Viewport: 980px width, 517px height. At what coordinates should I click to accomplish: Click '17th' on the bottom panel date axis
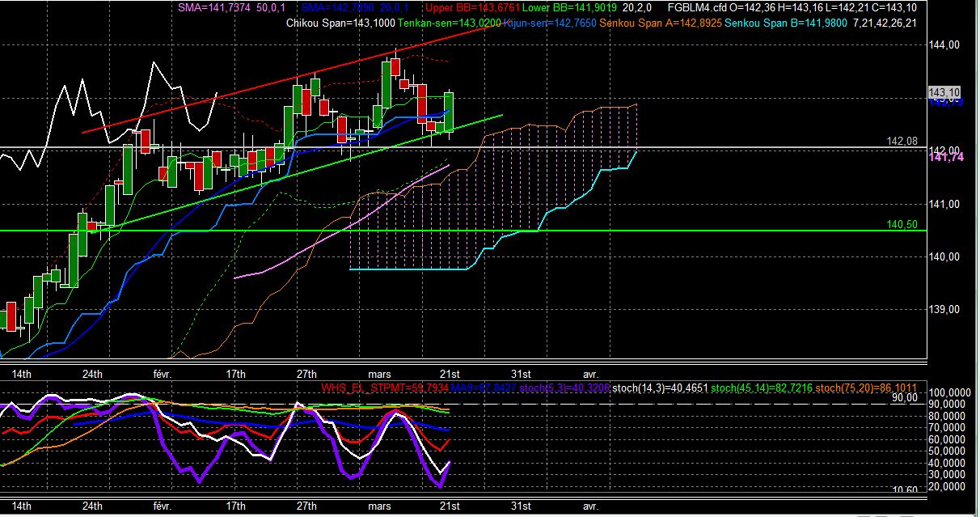235,506
